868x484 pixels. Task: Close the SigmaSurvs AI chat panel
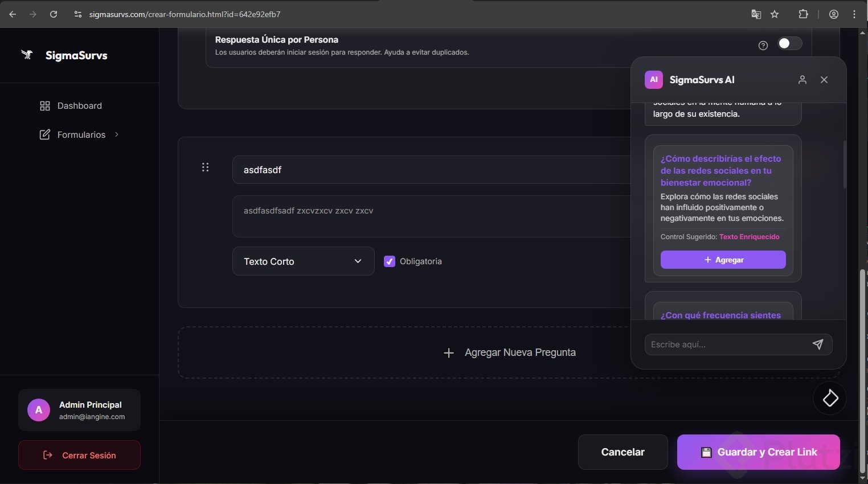coord(824,80)
